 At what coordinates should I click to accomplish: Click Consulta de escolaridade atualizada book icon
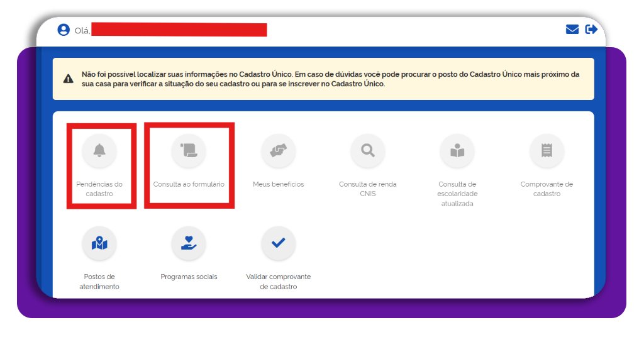[457, 151]
